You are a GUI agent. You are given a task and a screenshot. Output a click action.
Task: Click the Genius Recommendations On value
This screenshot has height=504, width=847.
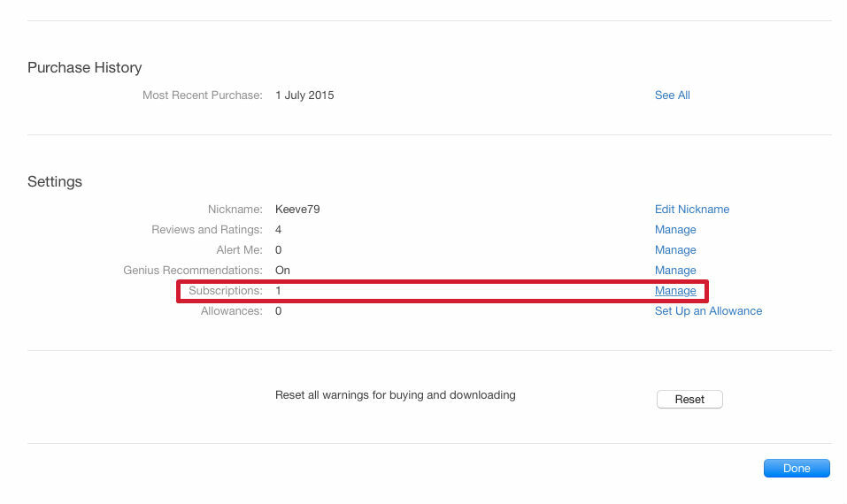pos(282,270)
